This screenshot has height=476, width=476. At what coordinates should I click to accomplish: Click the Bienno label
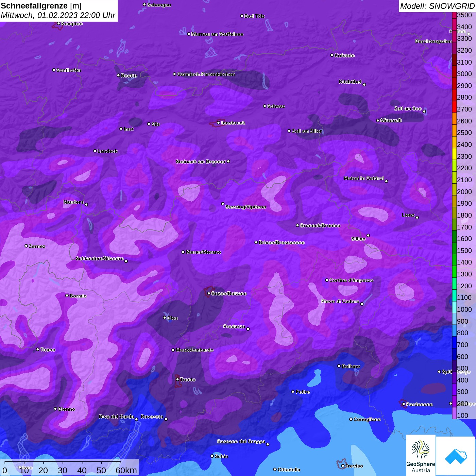(66, 409)
